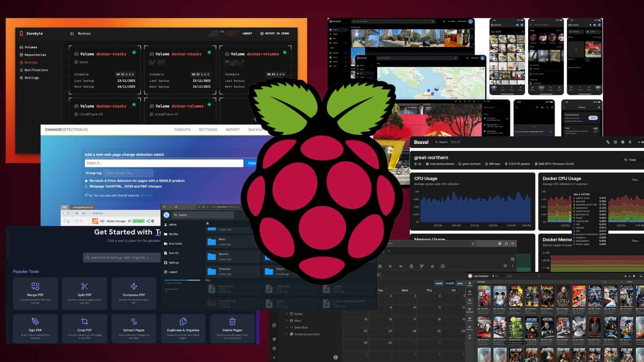This screenshot has height=362, width=644.
Task: Click the CHANGEDETECTION.IO logo text
Action: point(66,130)
